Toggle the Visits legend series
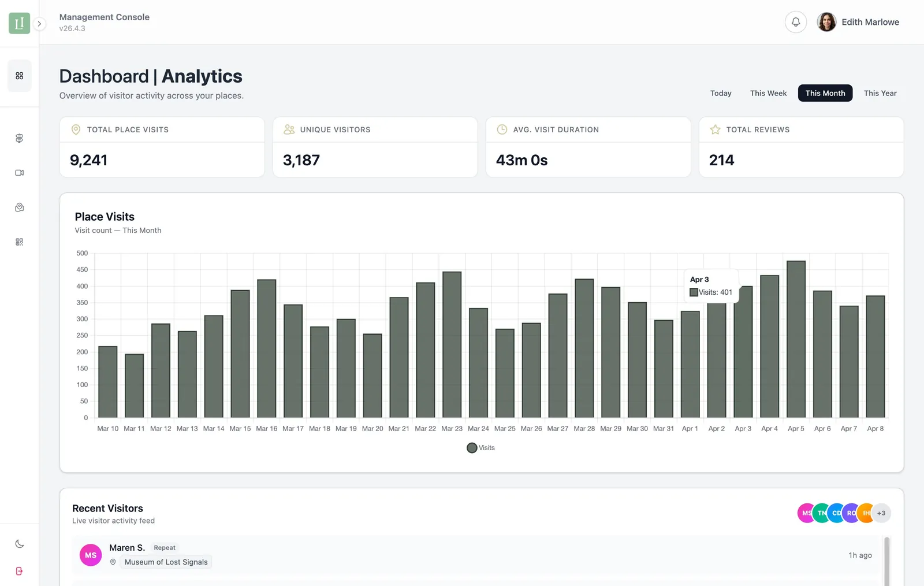Viewport: 924px width, 586px height. point(480,448)
